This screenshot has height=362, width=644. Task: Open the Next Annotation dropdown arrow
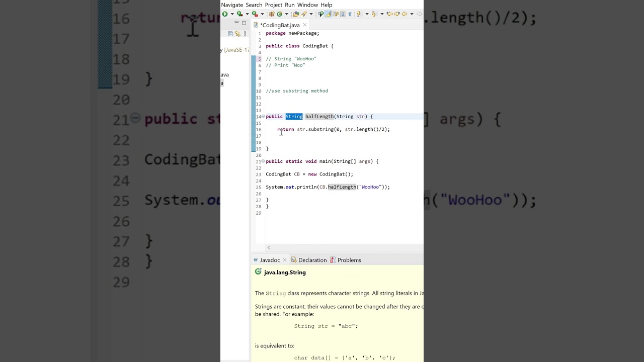point(367,14)
